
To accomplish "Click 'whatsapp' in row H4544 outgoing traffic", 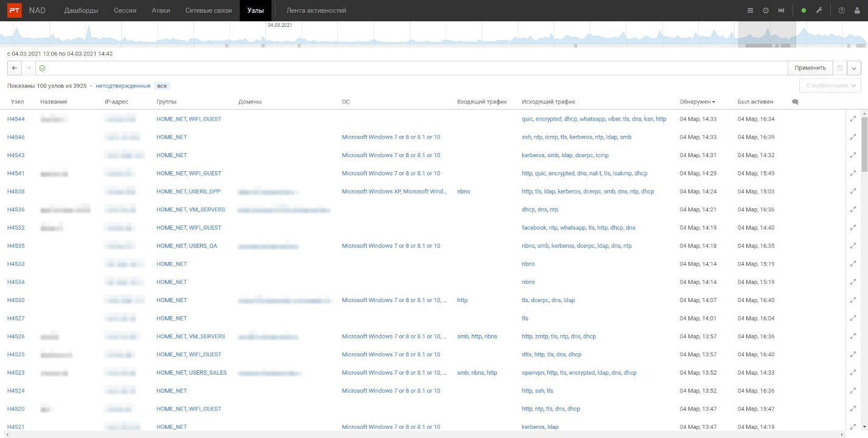I will [592, 119].
